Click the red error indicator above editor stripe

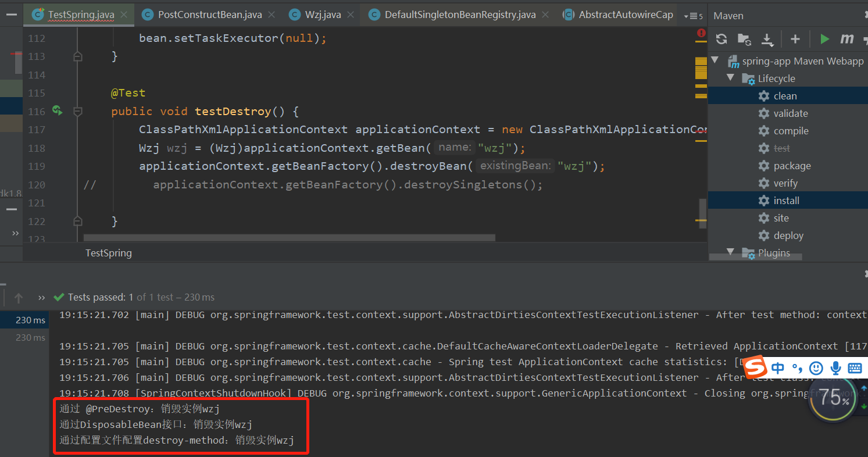701,33
